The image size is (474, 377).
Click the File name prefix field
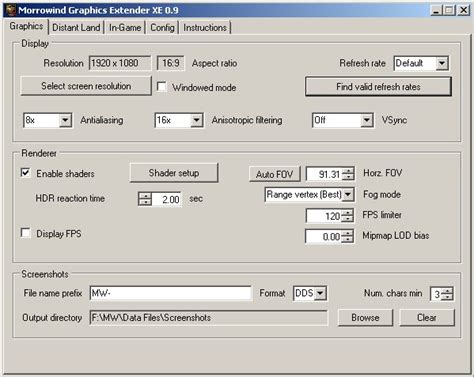coord(170,293)
